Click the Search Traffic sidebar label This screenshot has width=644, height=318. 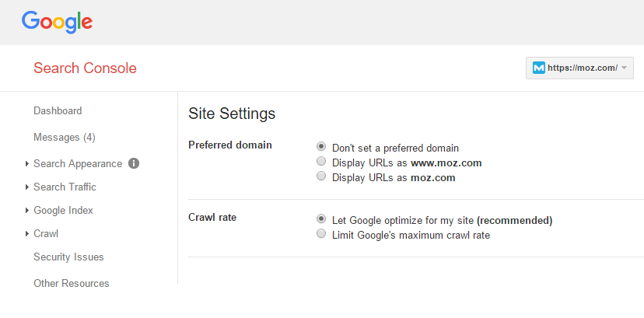point(65,187)
